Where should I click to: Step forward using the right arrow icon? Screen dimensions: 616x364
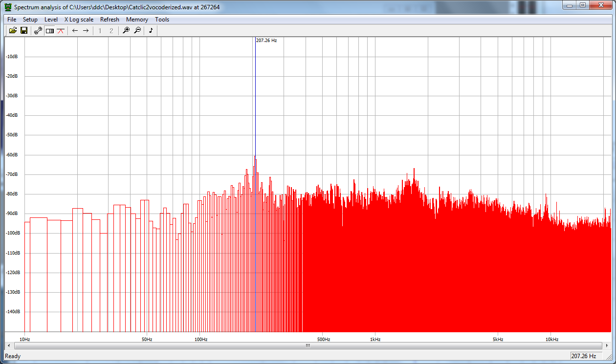(x=86, y=30)
